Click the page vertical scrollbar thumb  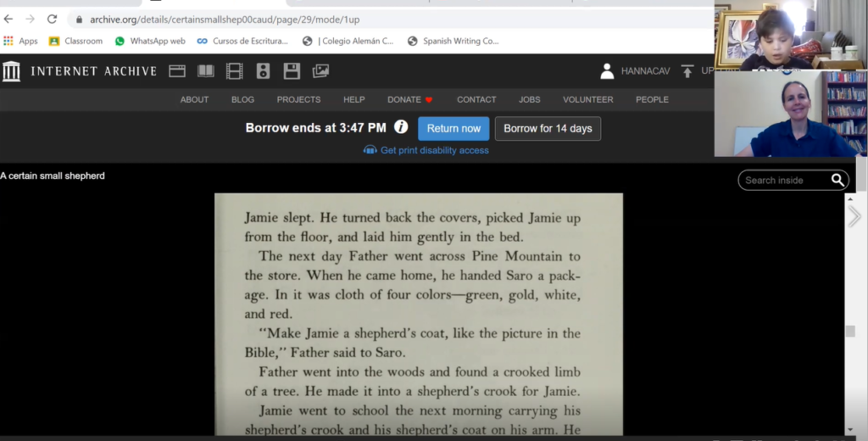pos(850,332)
